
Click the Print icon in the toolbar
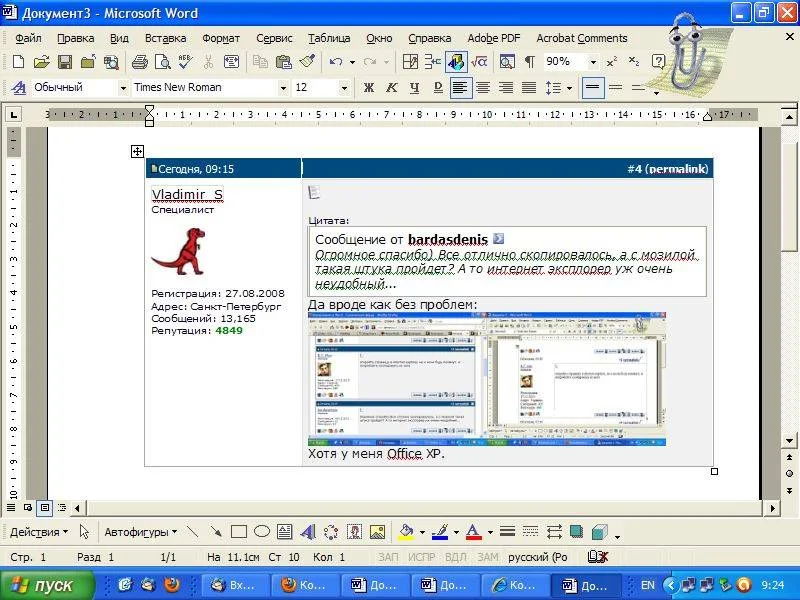click(140, 62)
